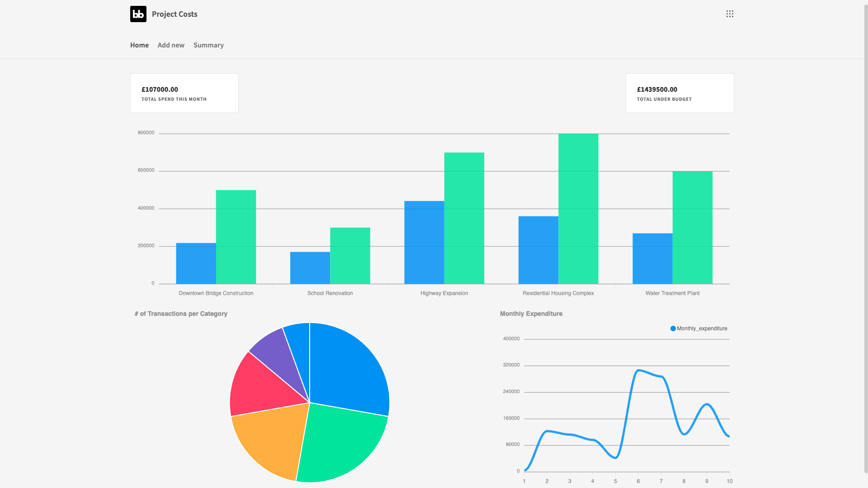The image size is (868, 488).
Task: Open the apps grid menu icon
Action: pos(730,14)
